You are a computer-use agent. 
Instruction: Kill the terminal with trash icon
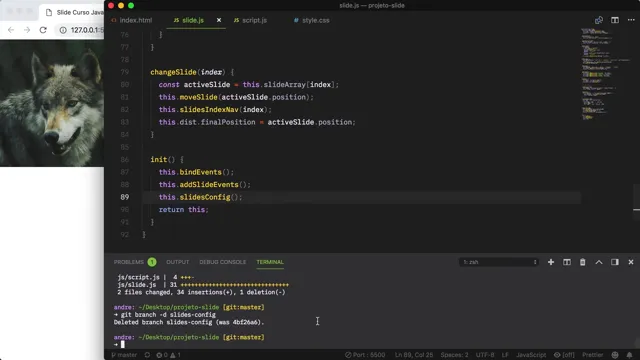(x=582, y=262)
